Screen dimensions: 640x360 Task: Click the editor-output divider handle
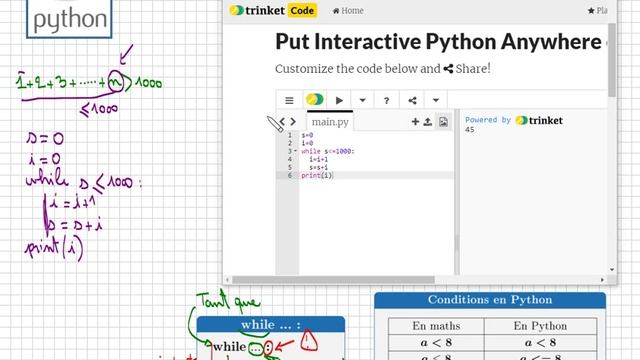click(457, 192)
